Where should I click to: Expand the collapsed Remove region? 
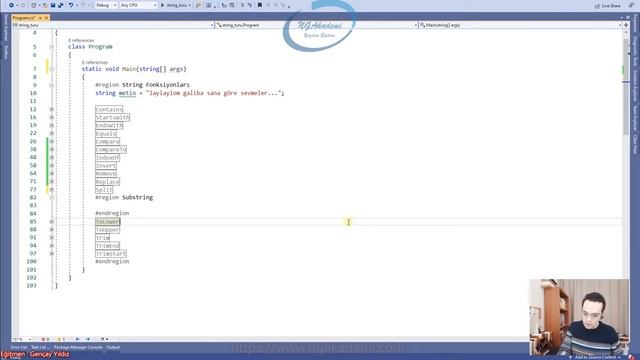[x=52, y=173]
